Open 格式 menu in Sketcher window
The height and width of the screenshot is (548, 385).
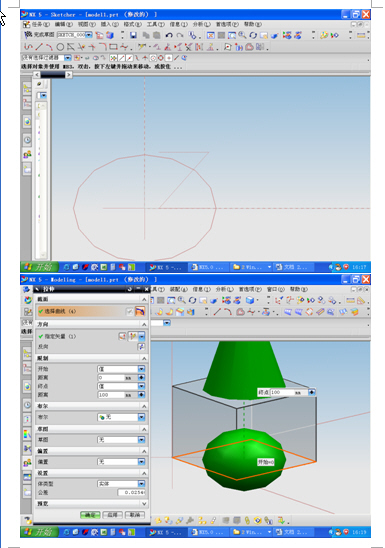pyautogui.click(x=132, y=24)
